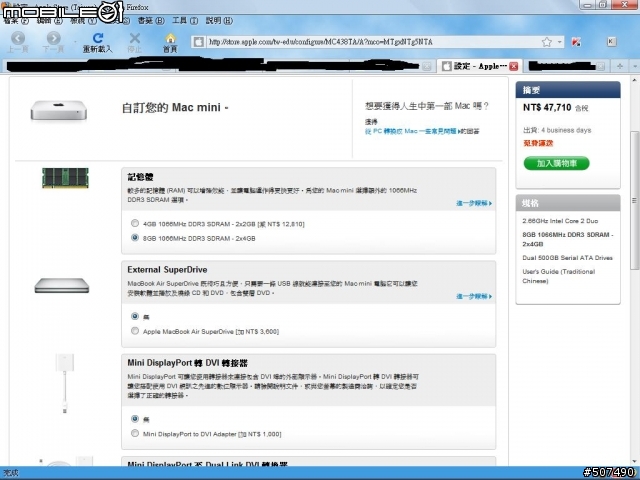Click the red 免費運送 link
Viewport: 640px width, 480px height.
pos(538,143)
